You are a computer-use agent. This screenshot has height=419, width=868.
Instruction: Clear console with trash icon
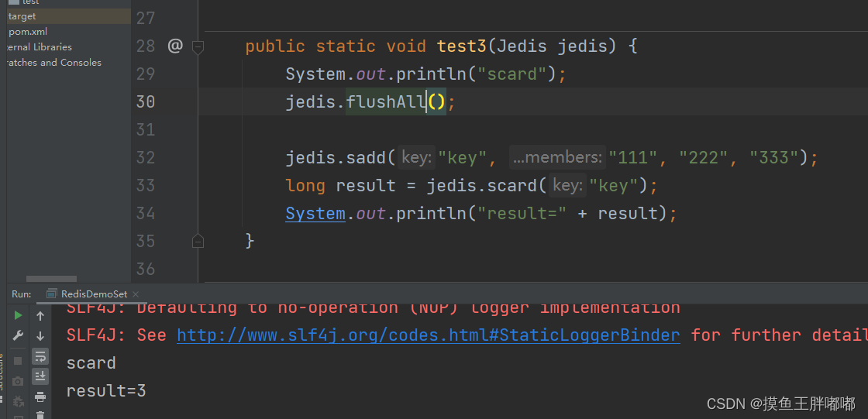point(40,414)
